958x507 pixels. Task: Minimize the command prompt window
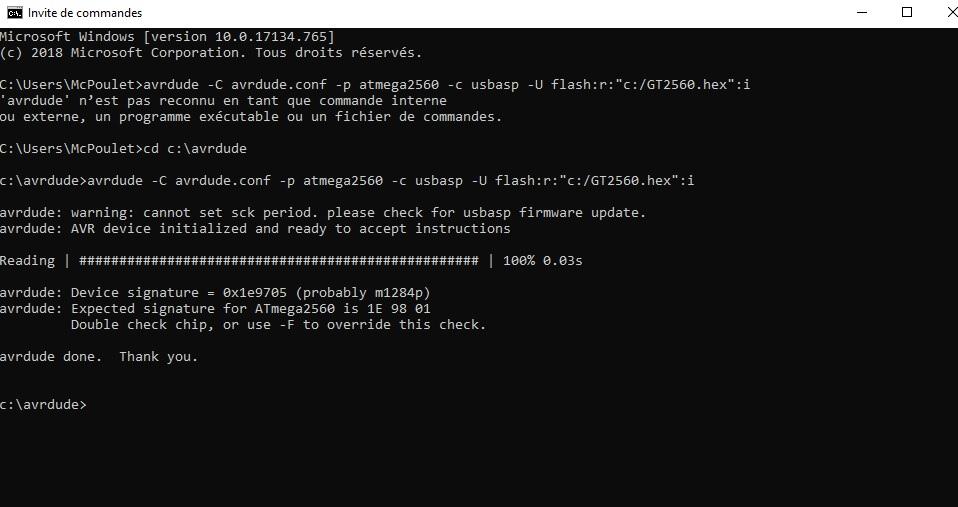[863, 13]
